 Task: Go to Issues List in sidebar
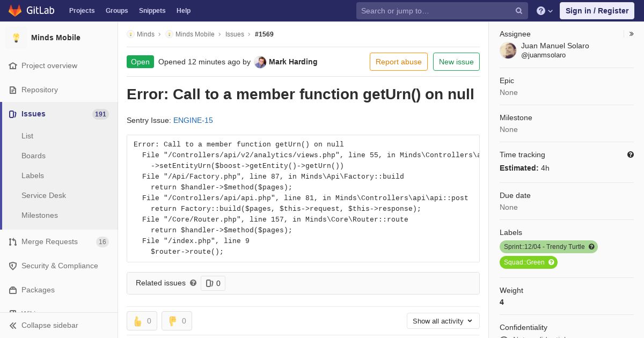pos(27,136)
